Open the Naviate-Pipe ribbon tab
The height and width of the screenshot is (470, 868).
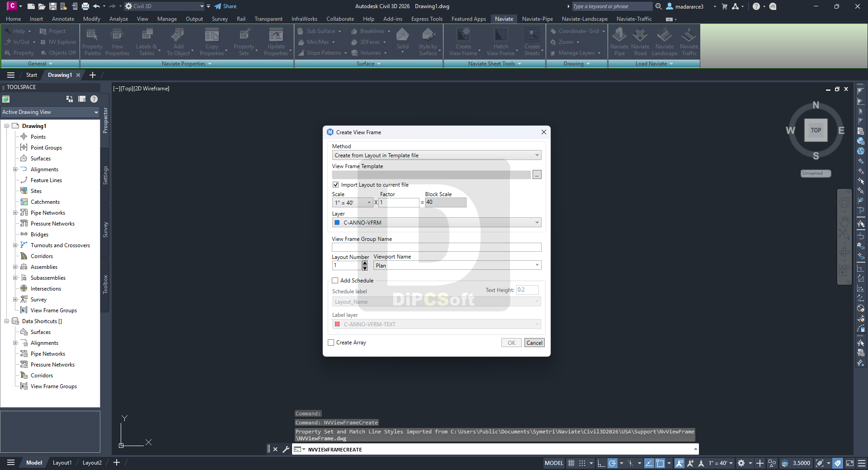[x=538, y=19]
